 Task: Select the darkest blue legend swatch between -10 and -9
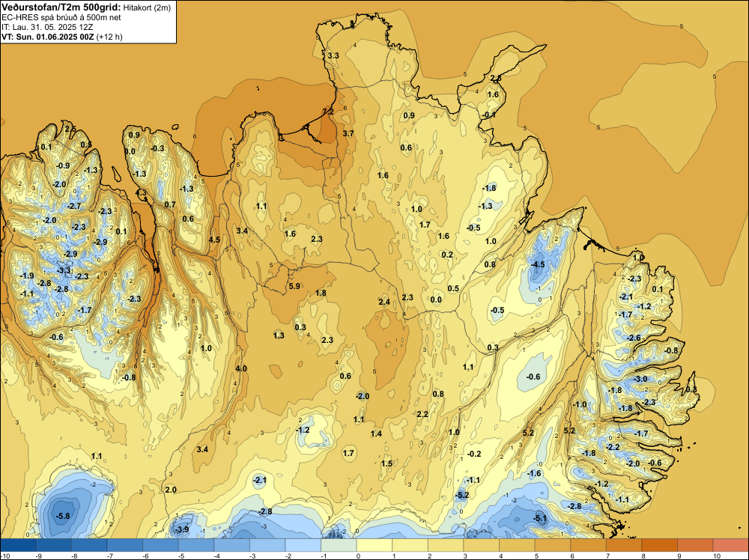click(18, 545)
